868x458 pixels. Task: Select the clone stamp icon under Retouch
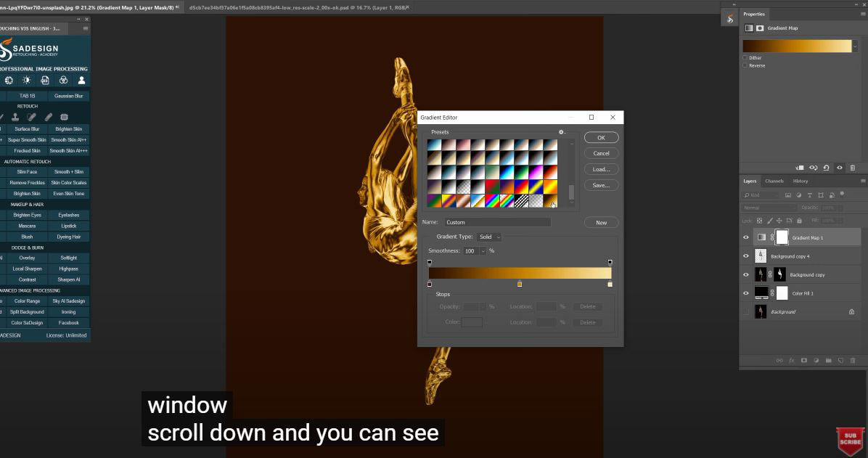[15, 117]
